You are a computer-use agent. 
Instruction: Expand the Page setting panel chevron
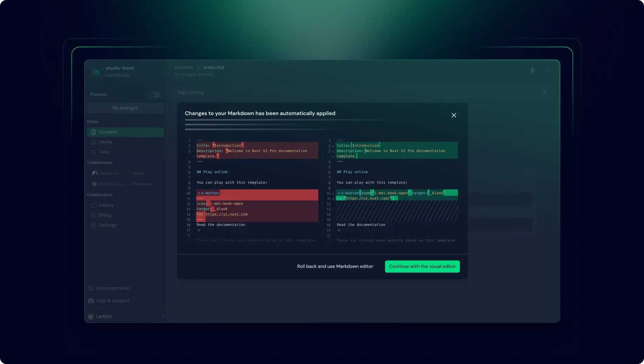tap(544, 92)
